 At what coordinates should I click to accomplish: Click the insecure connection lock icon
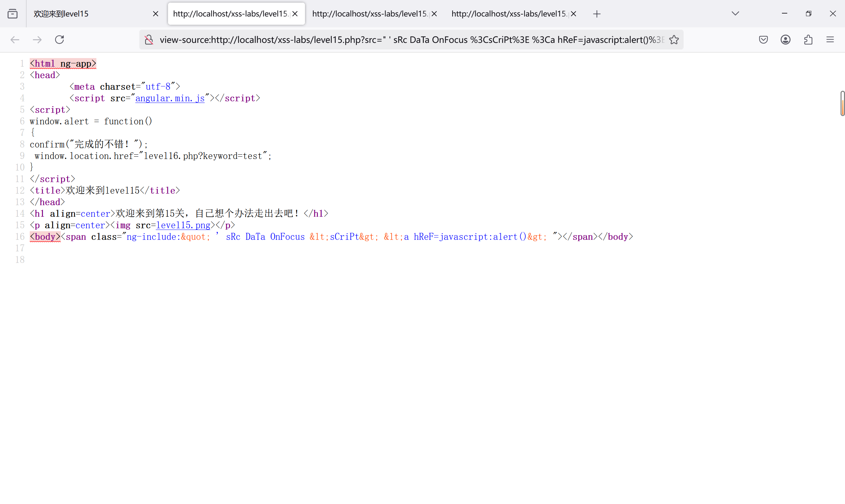point(149,40)
